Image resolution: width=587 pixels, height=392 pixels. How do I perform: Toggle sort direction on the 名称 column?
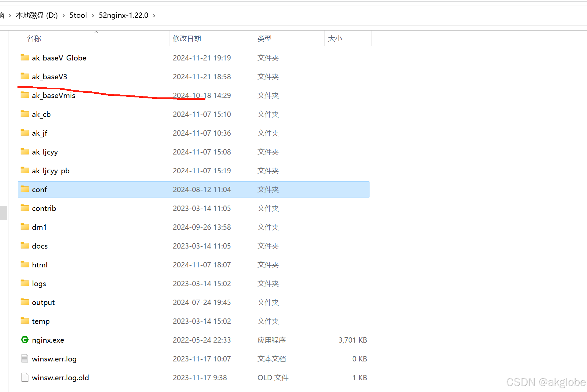(x=34, y=38)
